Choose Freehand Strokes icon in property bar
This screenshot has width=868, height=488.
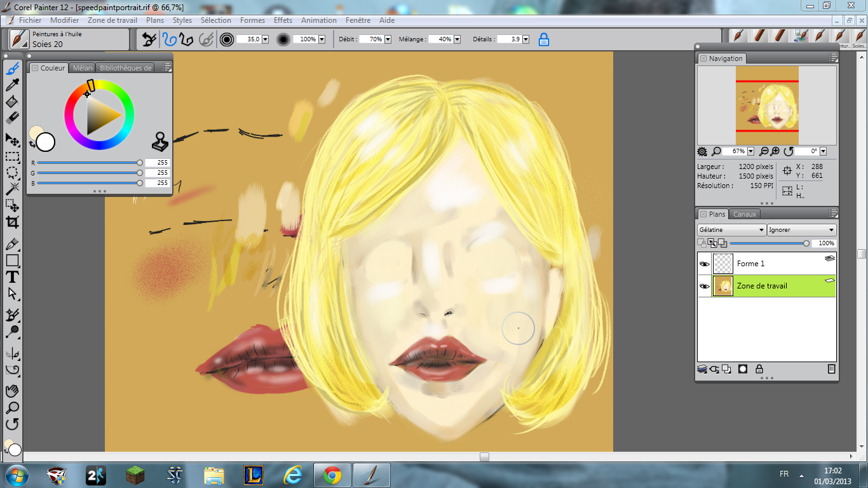(168, 39)
